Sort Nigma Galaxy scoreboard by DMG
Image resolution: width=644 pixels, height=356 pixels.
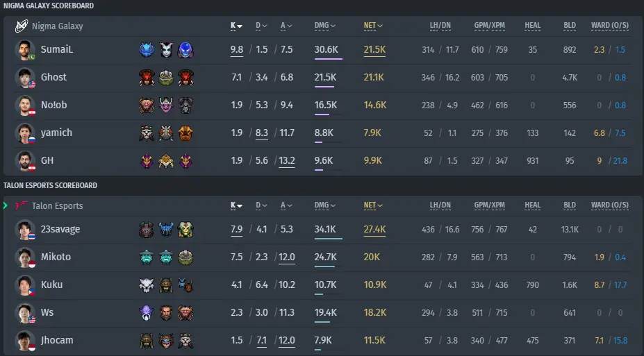pos(325,26)
